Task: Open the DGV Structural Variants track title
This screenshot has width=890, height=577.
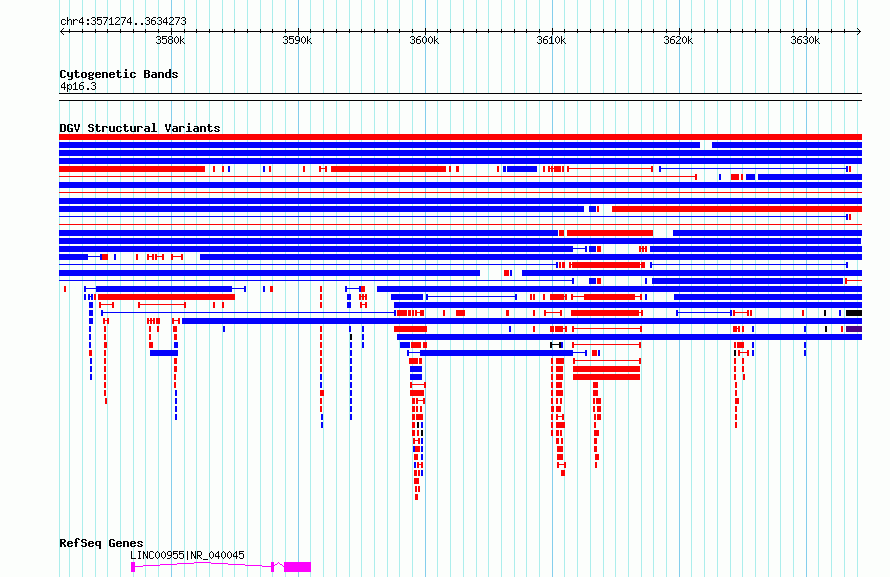Action: pyautogui.click(x=140, y=128)
